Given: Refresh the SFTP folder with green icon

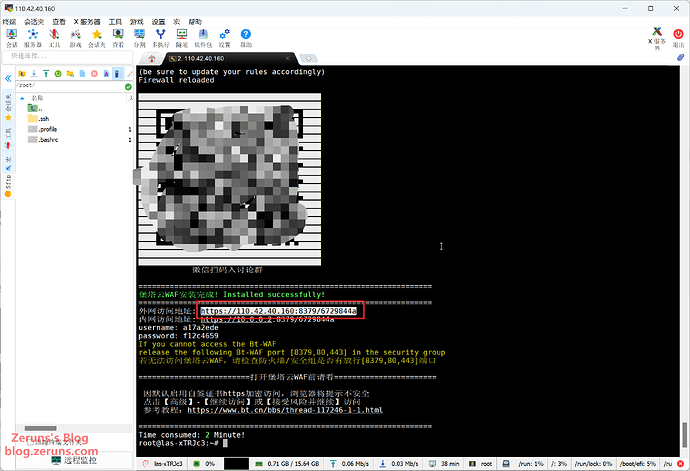Looking at the screenshot, I should tap(58, 74).
